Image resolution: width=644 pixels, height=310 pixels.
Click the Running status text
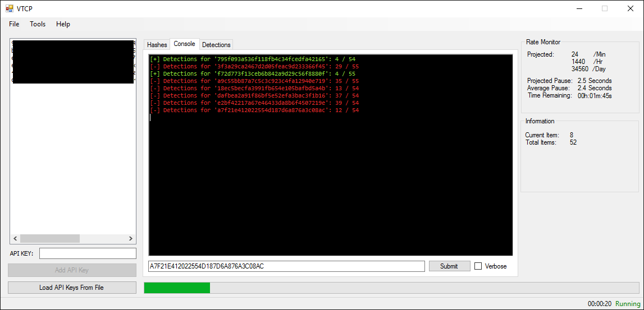628,304
